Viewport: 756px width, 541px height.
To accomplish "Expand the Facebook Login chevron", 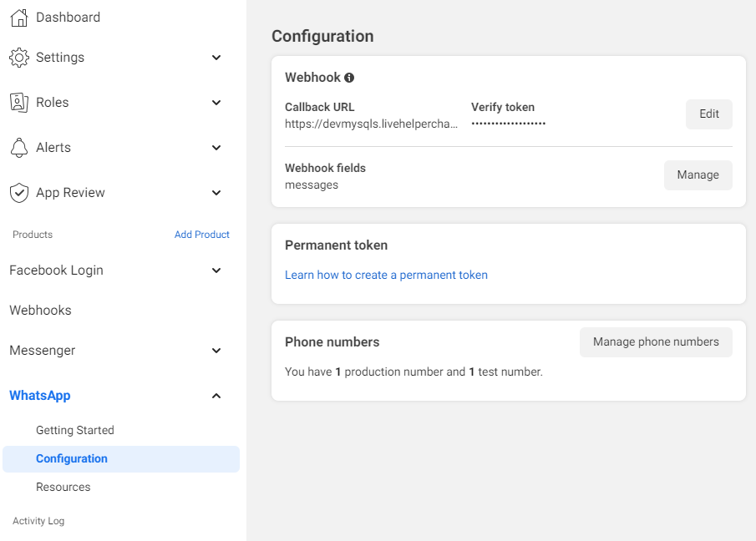I will click(216, 270).
